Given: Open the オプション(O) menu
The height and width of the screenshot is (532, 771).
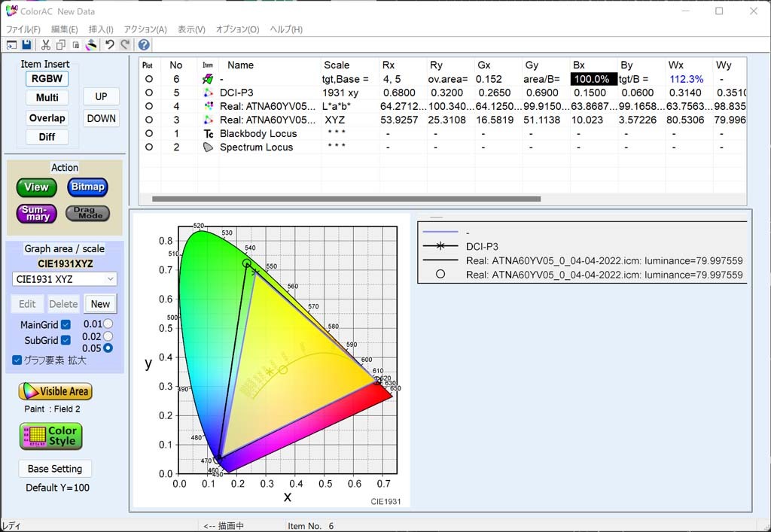Looking at the screenshot, I should [x=237, y=29].
